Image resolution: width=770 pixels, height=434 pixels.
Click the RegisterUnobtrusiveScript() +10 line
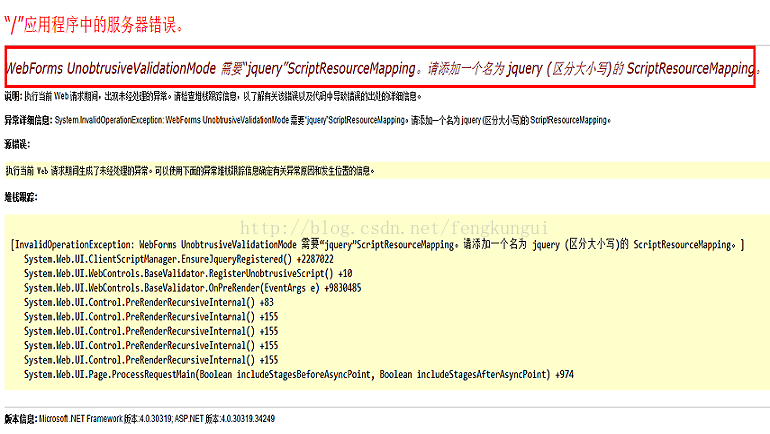point(188,273)
